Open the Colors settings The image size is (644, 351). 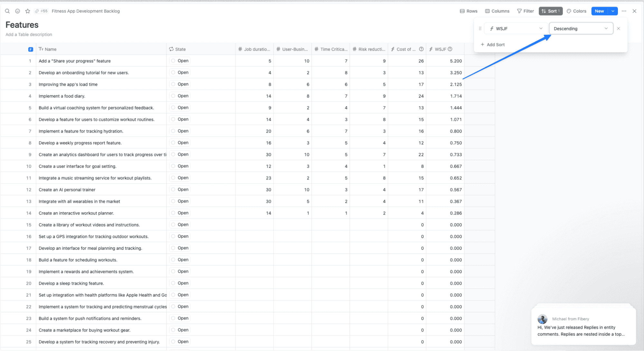tap(576, 11)
